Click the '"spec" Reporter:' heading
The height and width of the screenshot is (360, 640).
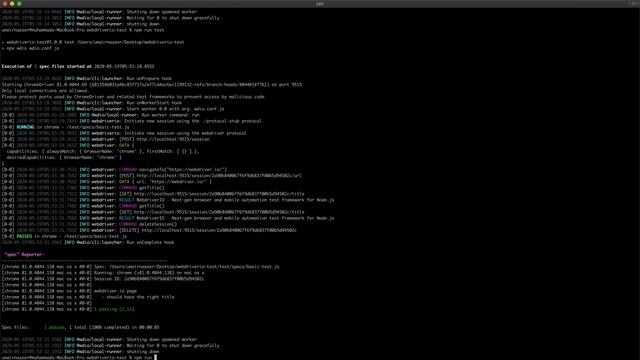24,255
